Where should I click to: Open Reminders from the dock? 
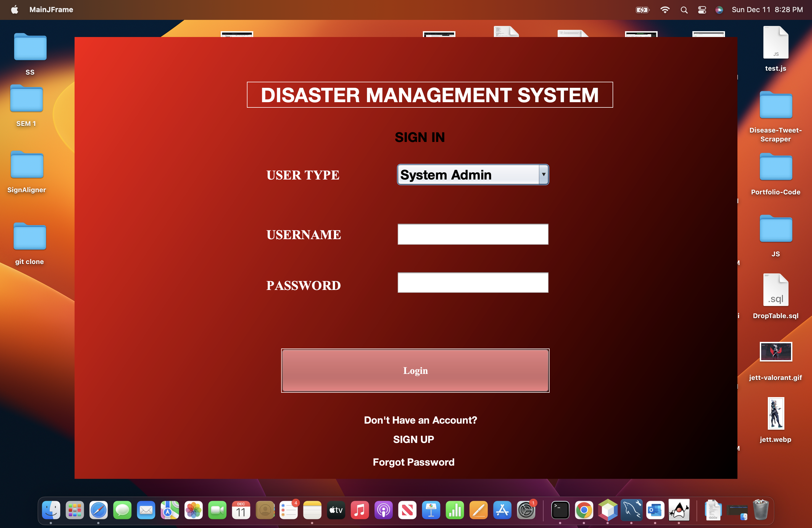click(289, 510)
